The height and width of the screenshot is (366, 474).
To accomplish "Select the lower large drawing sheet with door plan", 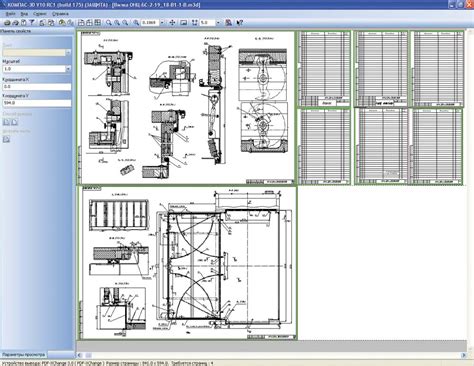I will 187,263.
